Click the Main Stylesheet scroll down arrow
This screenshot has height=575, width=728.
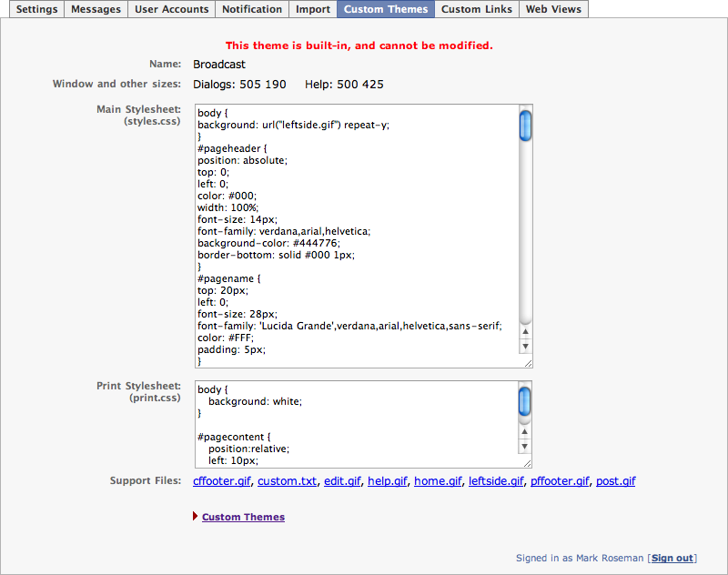pos(526,347)
